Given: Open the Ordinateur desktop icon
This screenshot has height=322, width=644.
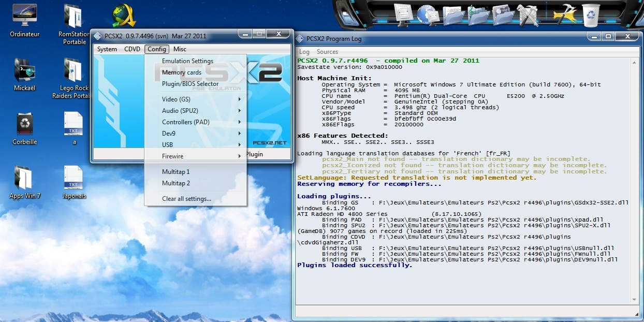Looking at the screenshot, I should [x=24, y=21].
